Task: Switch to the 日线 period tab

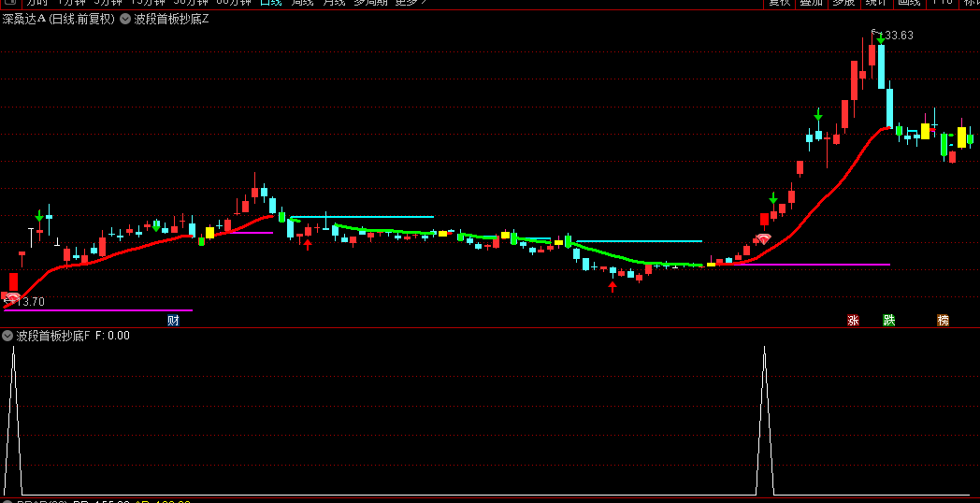Action: (270, 3)
